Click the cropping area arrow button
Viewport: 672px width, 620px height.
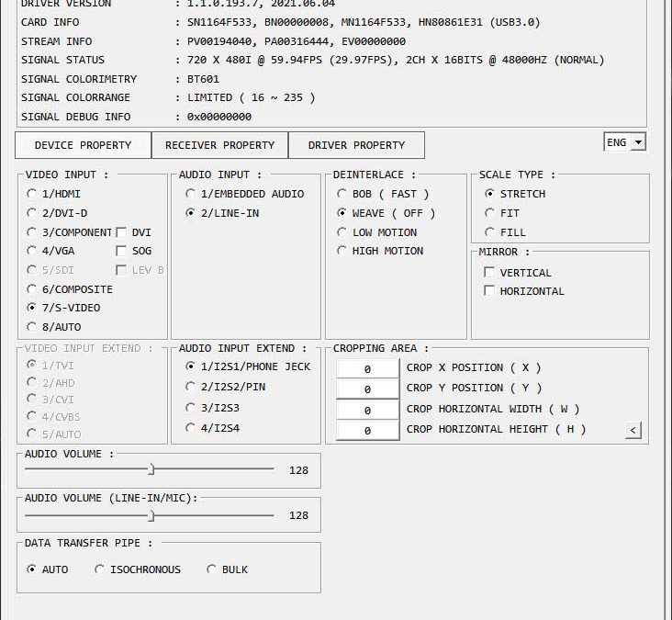tap(633, 430)
